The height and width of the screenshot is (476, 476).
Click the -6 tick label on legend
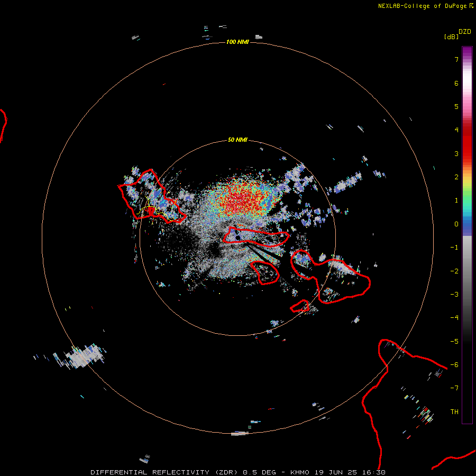(454, 365)
